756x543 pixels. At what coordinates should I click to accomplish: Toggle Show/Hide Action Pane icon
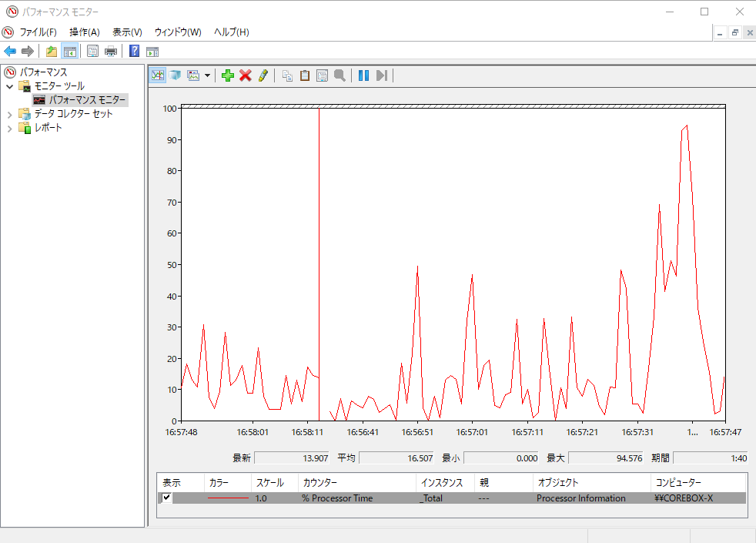click(152, 51)
